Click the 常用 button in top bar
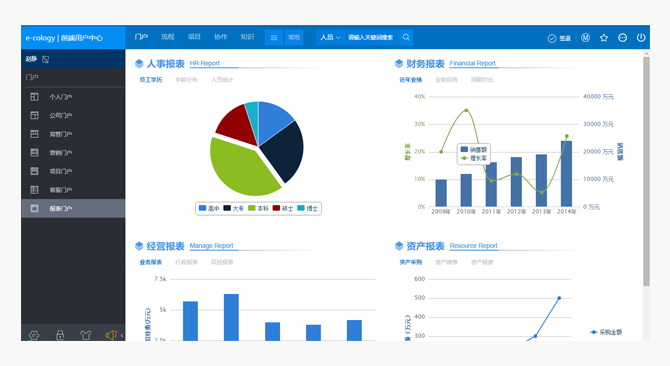 [294, 38]
